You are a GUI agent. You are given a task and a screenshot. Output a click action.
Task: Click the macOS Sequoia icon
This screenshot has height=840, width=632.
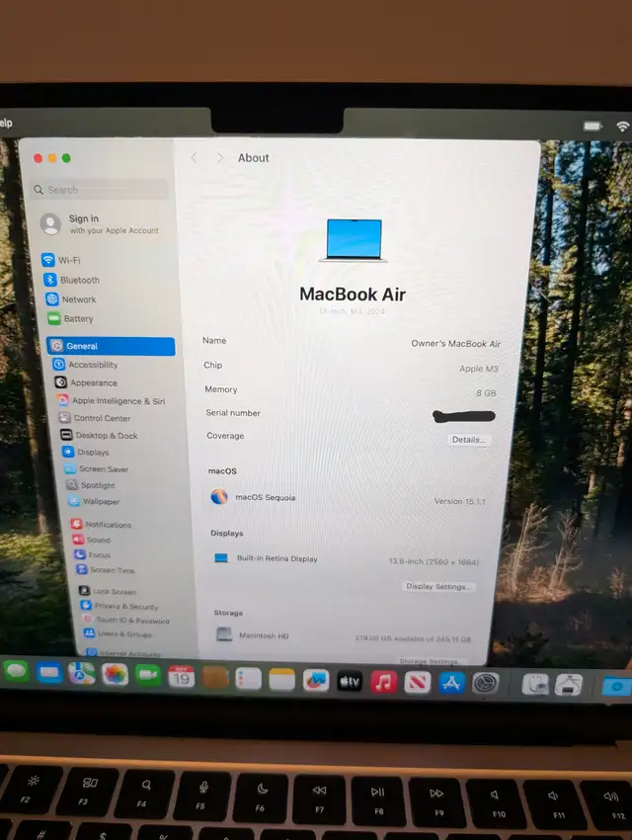click(x=219, y=497)
